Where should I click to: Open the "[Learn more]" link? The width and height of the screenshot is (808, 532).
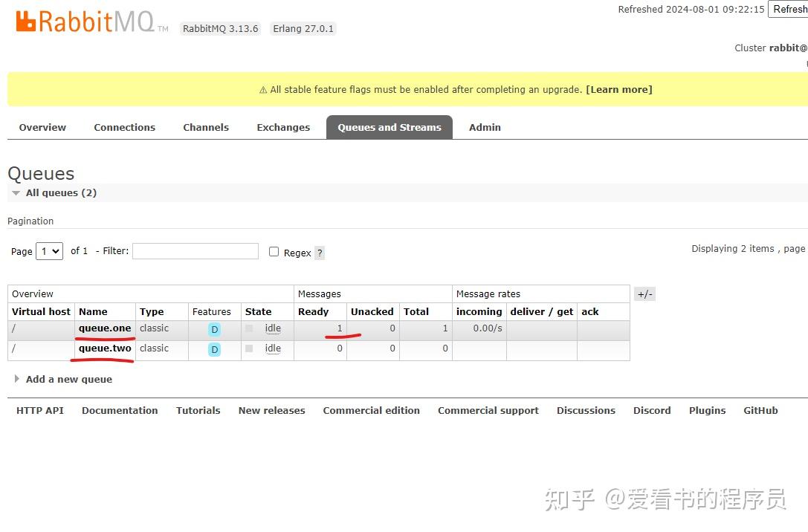pyautogui.click(x=619, y=89)
